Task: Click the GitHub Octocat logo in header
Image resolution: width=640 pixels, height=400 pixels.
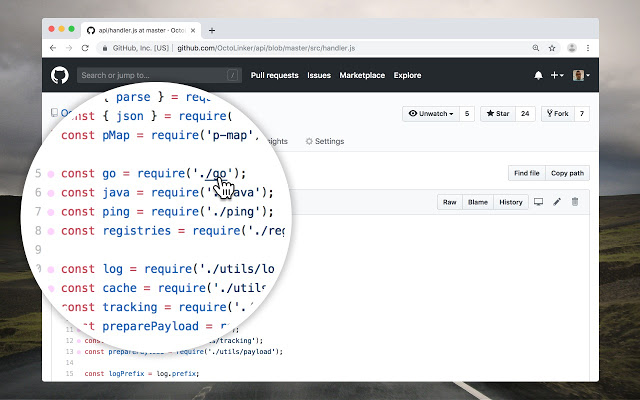Action: (x=60, y=75)
